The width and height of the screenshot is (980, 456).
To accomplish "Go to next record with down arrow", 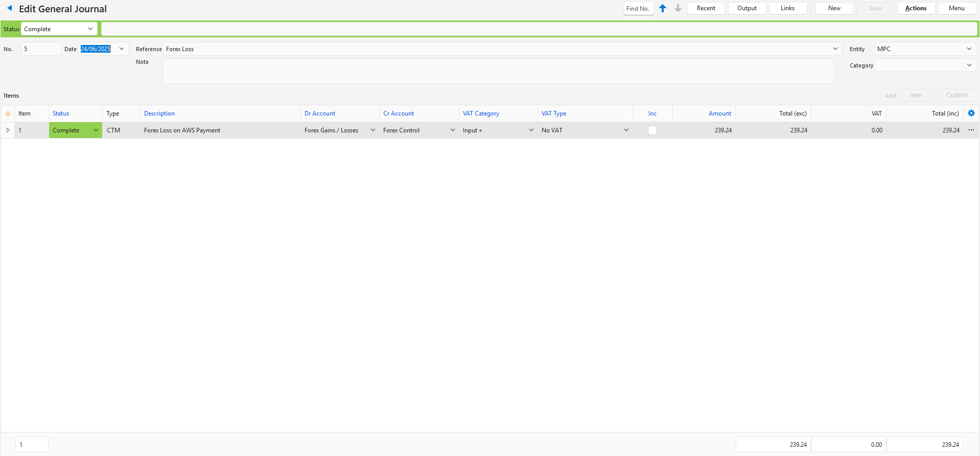I will 678,8.
